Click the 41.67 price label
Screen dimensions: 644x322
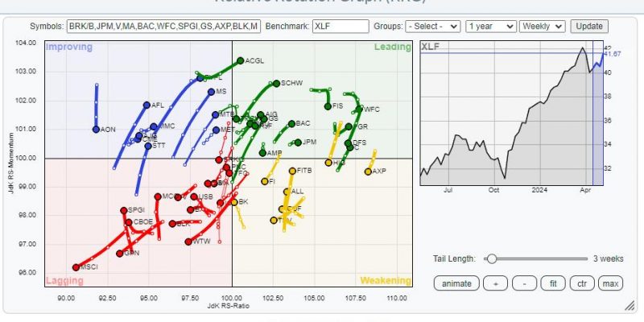click(613, 54)
